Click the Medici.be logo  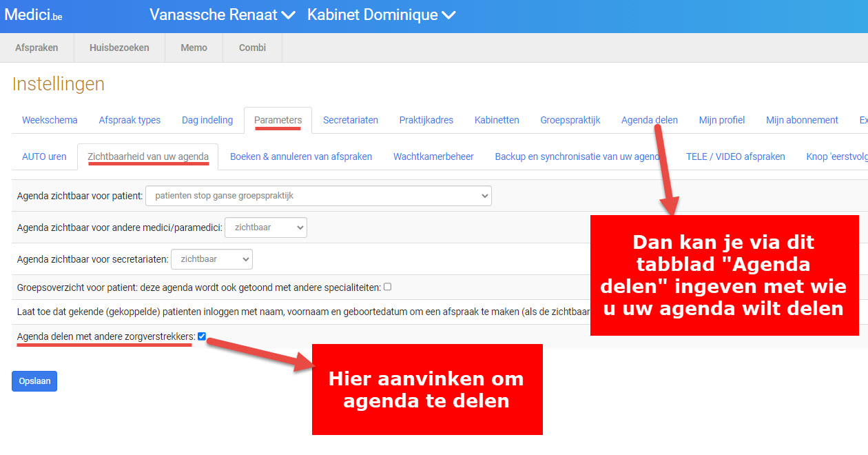pyautogui.click(x=33, y=15)
